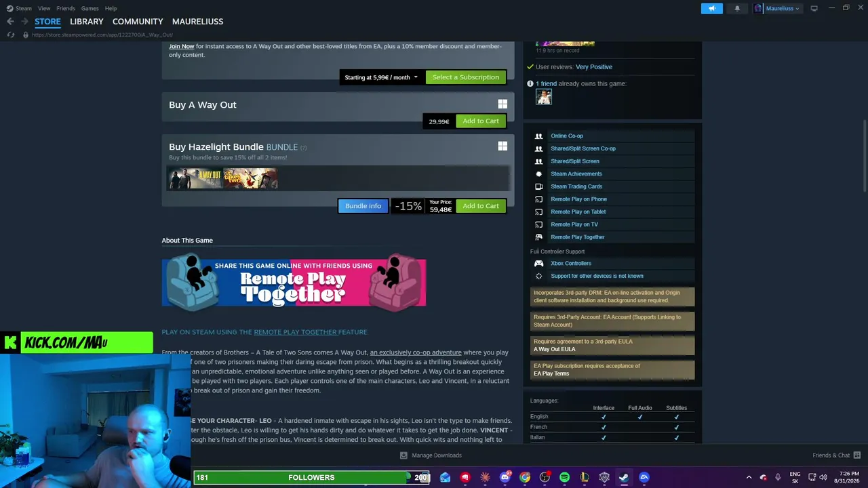The image size is (868, 488).
Task: Add Hazelight Bundle to cart
Action: click(481, 206)
